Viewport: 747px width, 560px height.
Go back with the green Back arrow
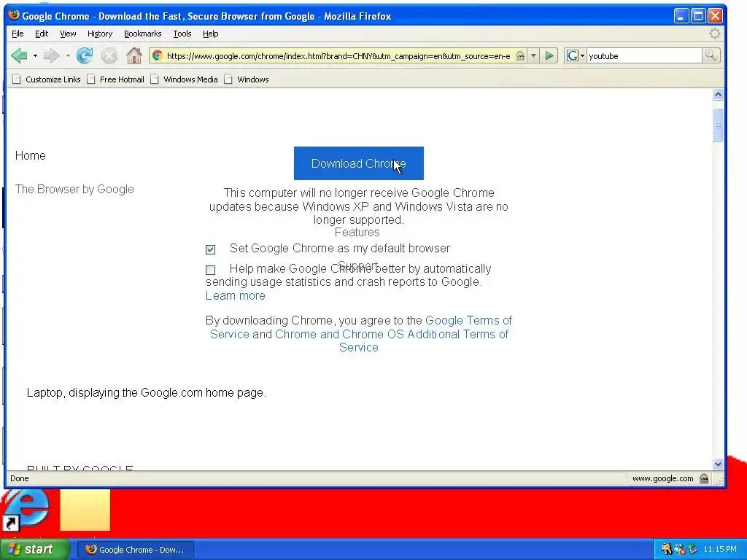tap(19, 55)
